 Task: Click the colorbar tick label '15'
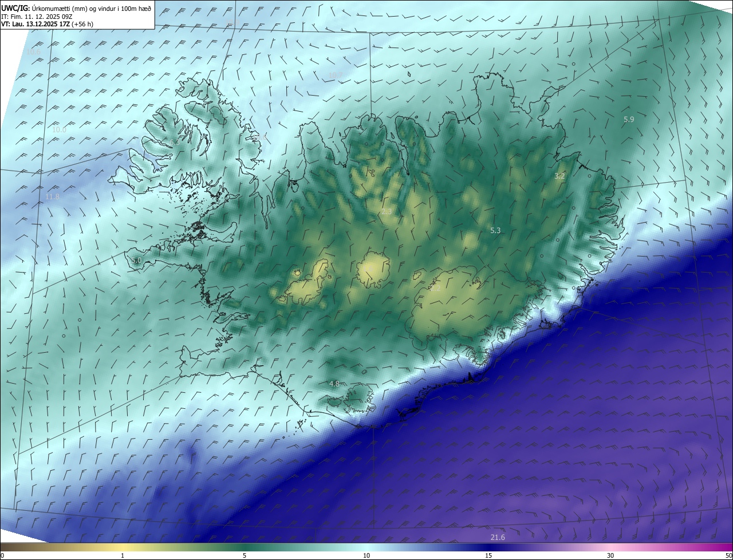[x=488, y=555]
